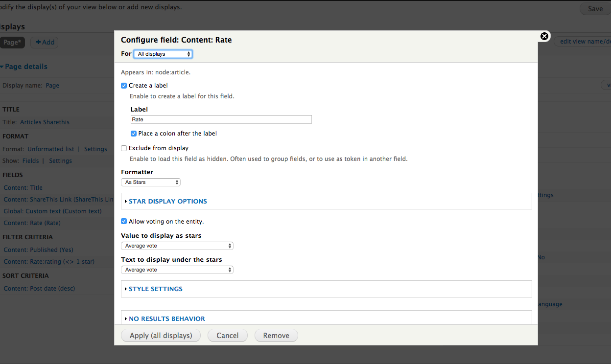Uncheck Place a colon after the label
Viewport: 611px width, 364px height.
click(134, 134)
